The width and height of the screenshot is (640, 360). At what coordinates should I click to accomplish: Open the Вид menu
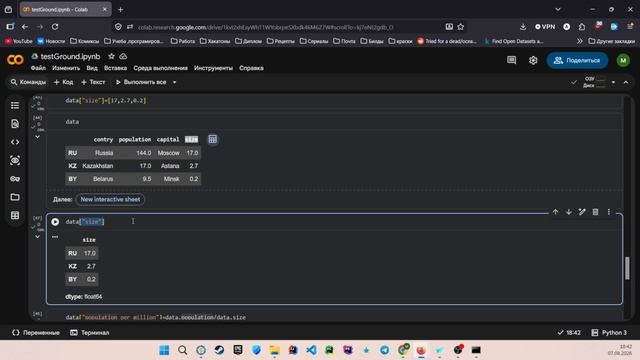(x=92, y=68)
